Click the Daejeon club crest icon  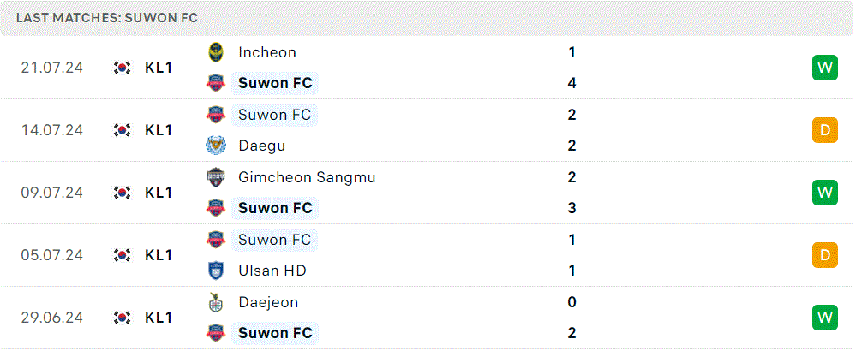pos(215,302)
